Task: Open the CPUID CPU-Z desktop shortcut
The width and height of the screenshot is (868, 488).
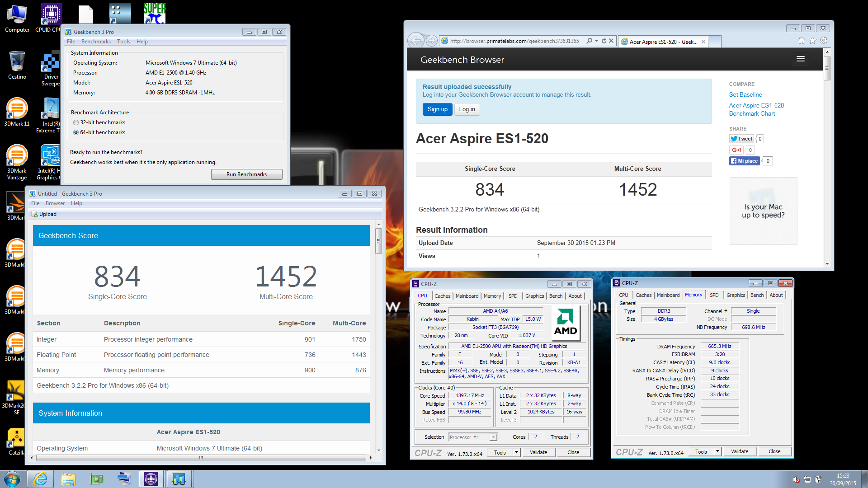Action: point(50,18)
